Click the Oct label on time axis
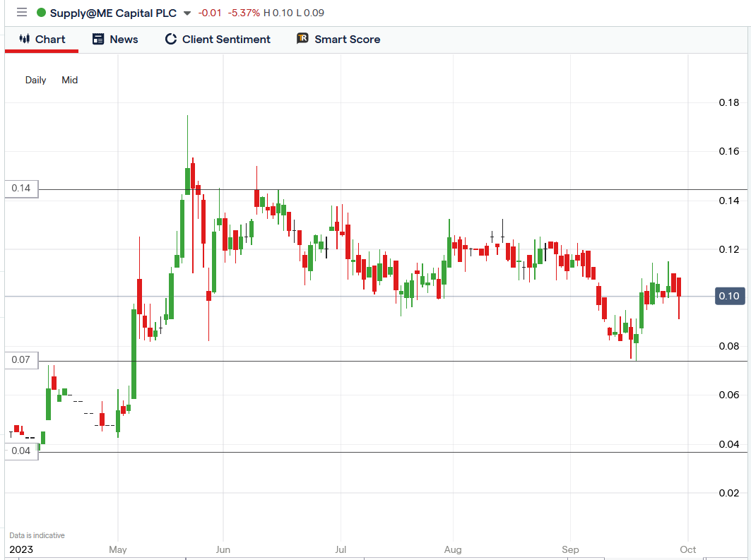Screen dimensions: 751x560 688,549
